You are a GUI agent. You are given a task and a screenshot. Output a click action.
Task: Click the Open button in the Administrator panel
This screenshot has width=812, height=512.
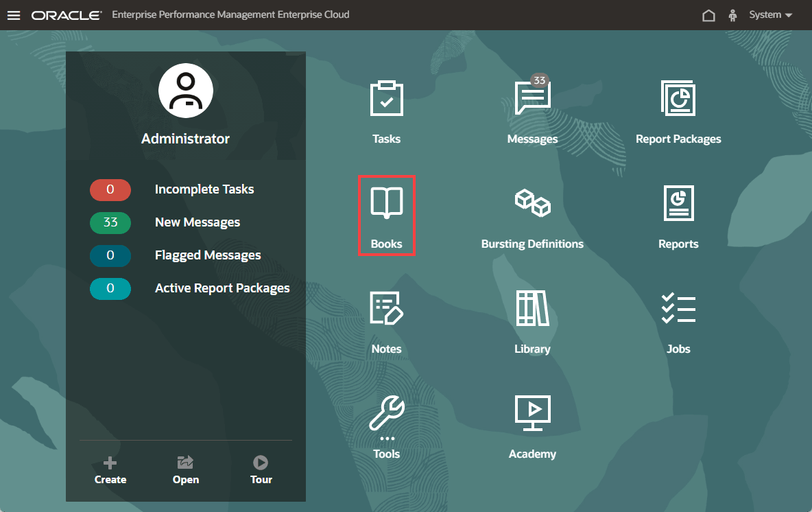(x=185, y=471)
